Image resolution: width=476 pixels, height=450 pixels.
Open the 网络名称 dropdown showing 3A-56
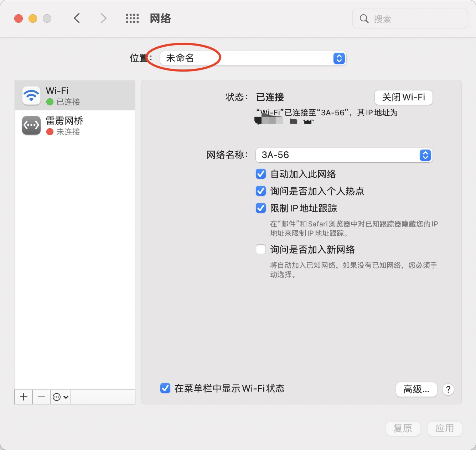pos(344,155)
